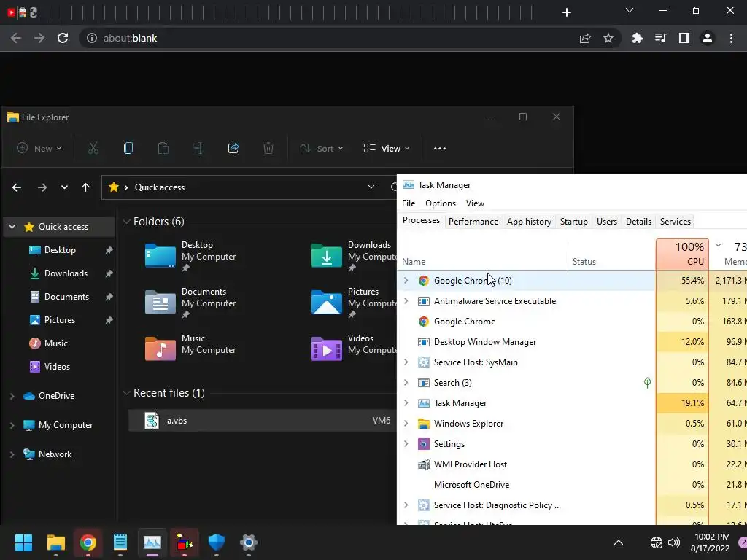Viewport: 747px width, 560px height.
Task: Sort processes by the Name column header
Action: pos(483,254)
